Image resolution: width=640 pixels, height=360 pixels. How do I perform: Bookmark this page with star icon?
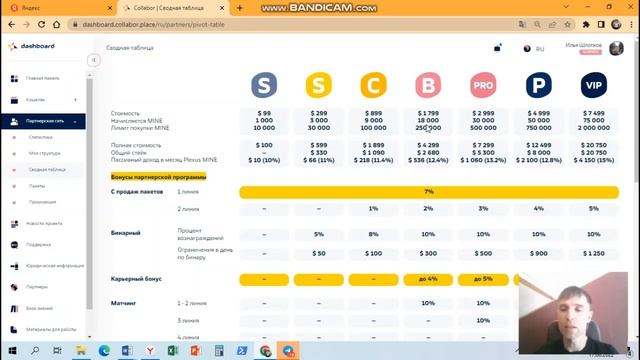coord(567,24)
